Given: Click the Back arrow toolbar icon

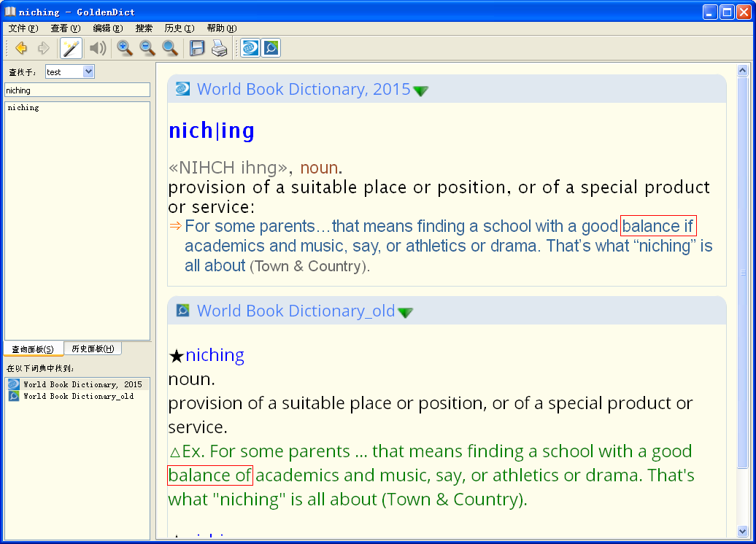Looking at the screenshot, I should click(21, 48).
